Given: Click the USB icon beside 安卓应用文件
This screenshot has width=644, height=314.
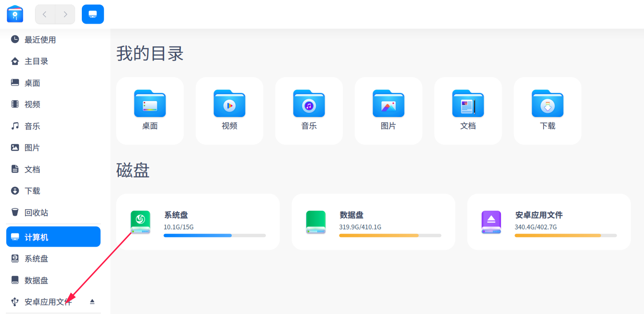Looking at the screenshot, I should (15, 302).
